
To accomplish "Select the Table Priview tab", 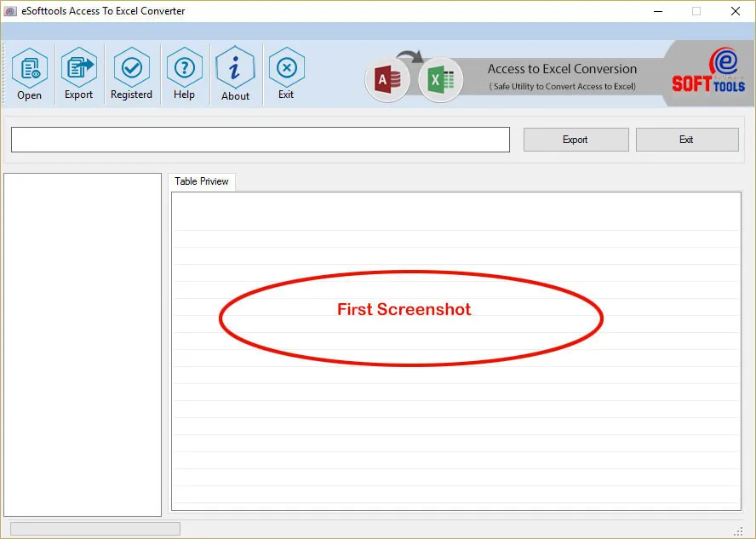I will click(x=202, y=181).
